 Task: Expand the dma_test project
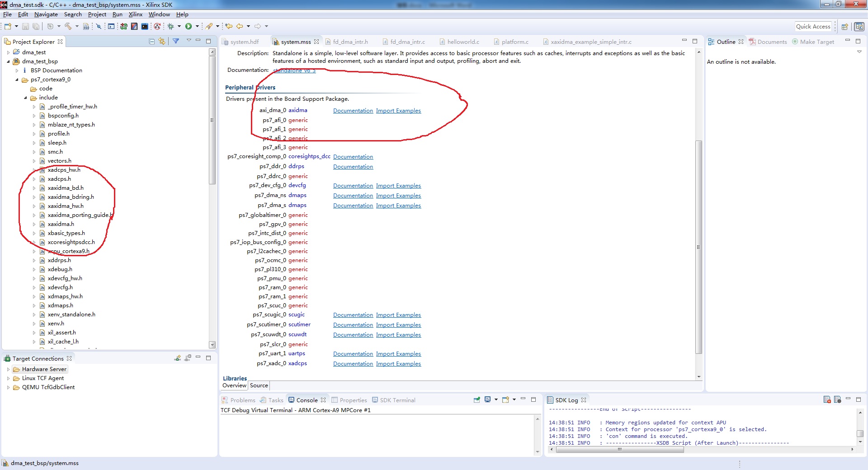pos(8,52)
